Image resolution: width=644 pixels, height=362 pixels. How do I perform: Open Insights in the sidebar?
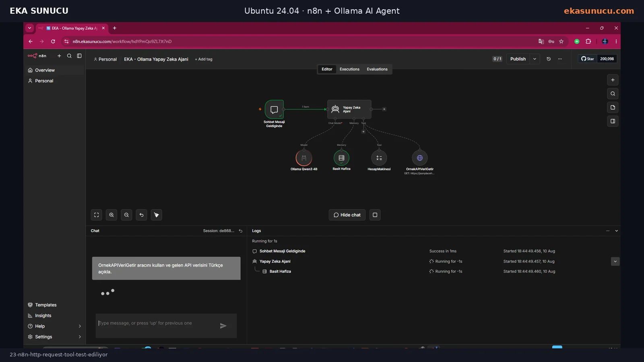click(54, 316)
